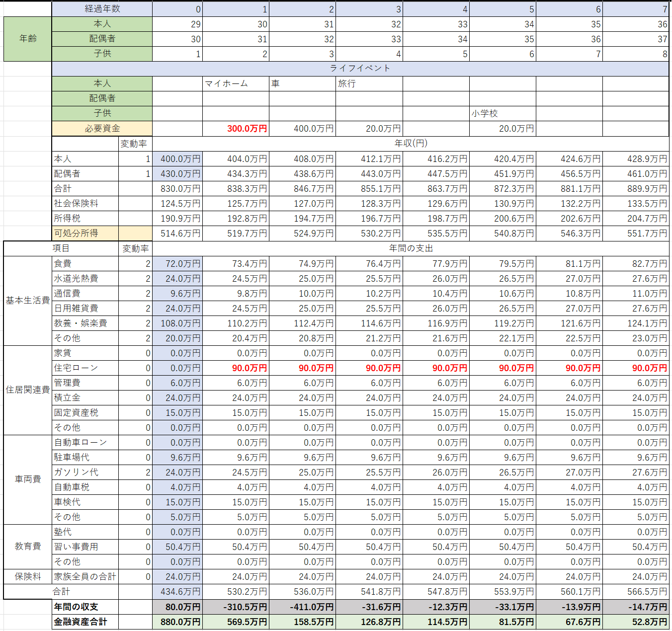The image size is (672, 631).
Task: Select the 住宅ローン row label
Action: [85, 368]
